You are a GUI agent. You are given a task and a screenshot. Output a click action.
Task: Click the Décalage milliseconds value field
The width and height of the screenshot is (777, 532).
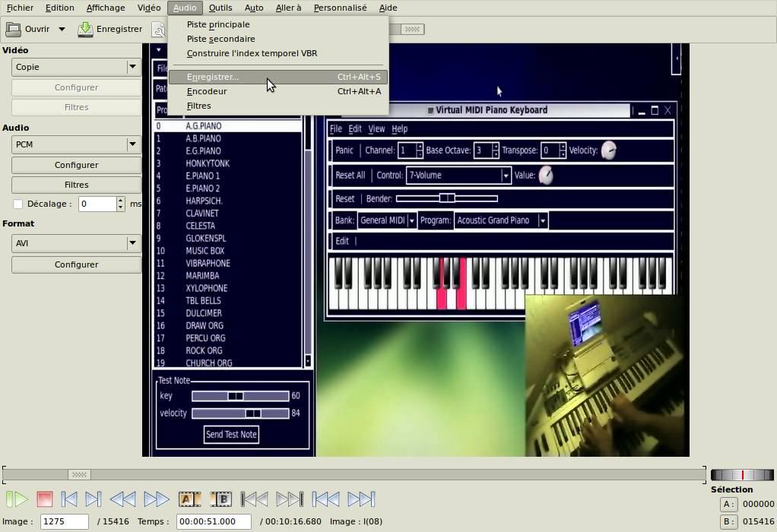(97, 204)
